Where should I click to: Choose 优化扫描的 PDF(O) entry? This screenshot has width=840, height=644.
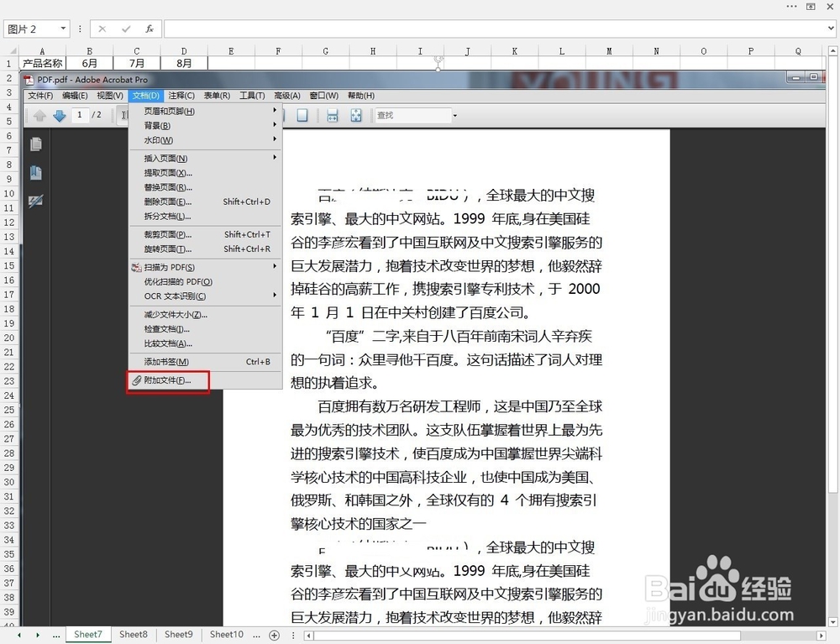tap(206, 281)
